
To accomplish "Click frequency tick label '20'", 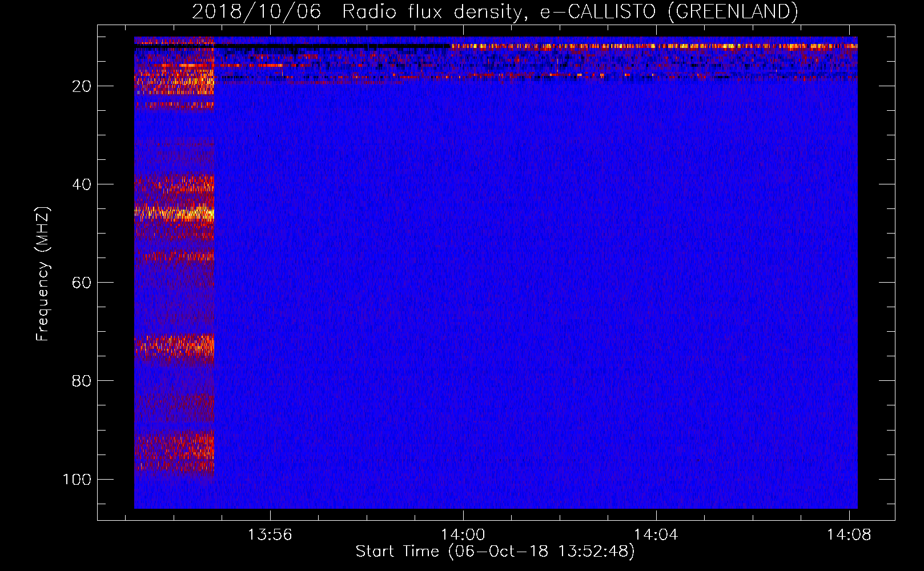I will [x=82, y=87].
